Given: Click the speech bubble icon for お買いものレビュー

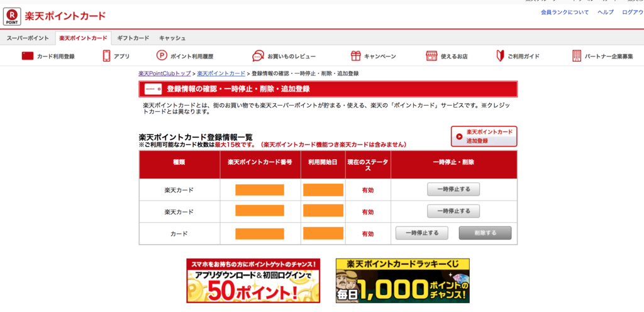Looking at the screenshot, I should [x=258, y=56].
